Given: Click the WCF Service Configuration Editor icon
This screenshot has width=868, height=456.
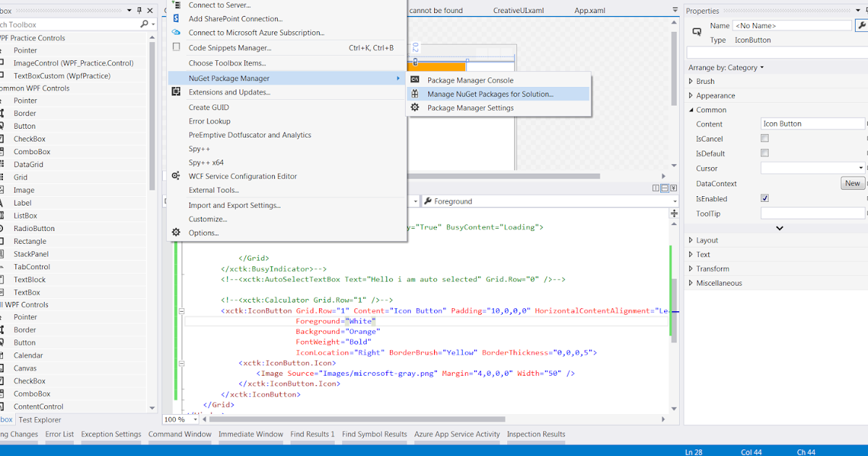Looking at the screenshot, I should [x=176, y=176].
